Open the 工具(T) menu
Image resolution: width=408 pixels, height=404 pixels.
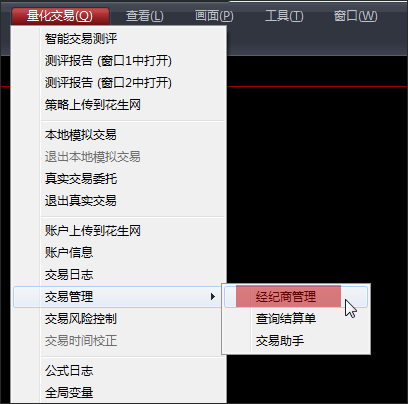[x=284, y=16]
